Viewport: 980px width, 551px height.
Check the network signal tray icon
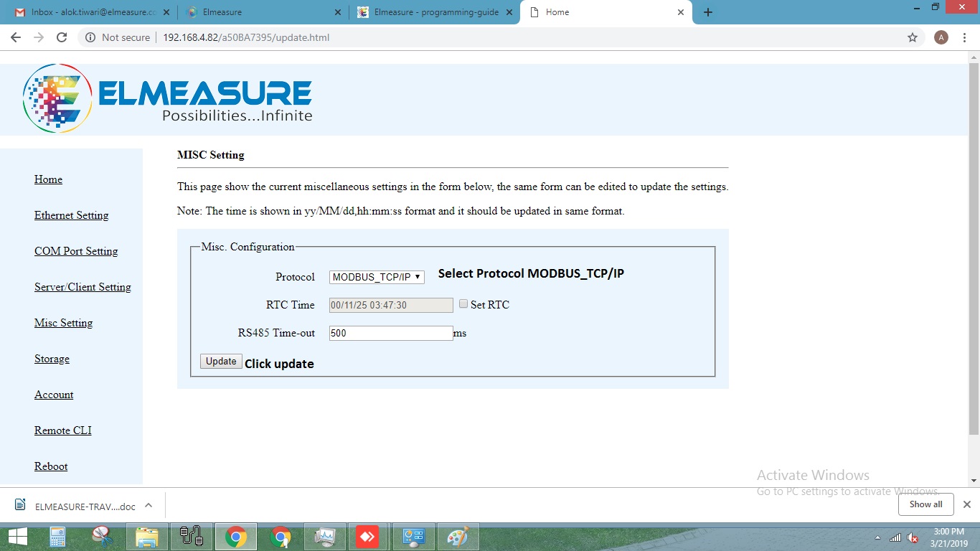click(895, 537)
